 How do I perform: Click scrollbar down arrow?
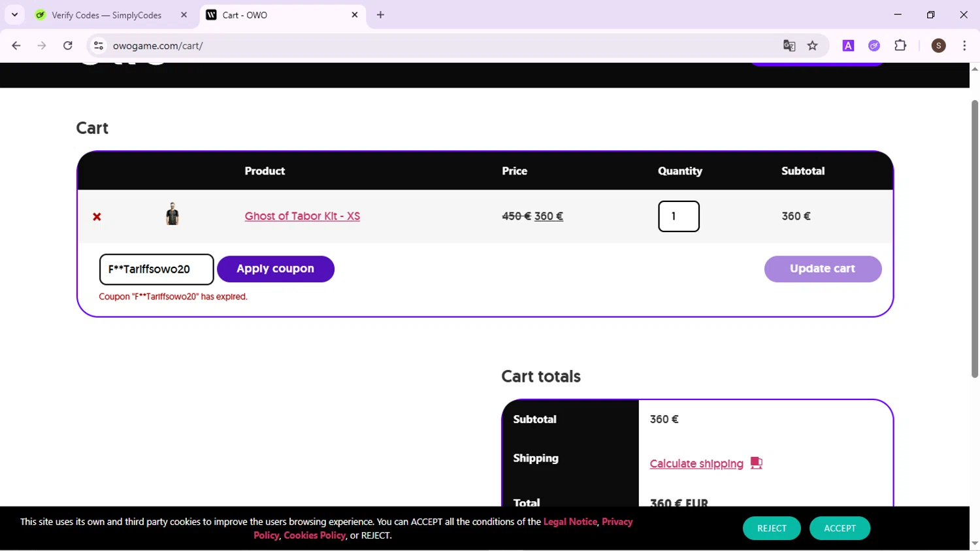975,543
